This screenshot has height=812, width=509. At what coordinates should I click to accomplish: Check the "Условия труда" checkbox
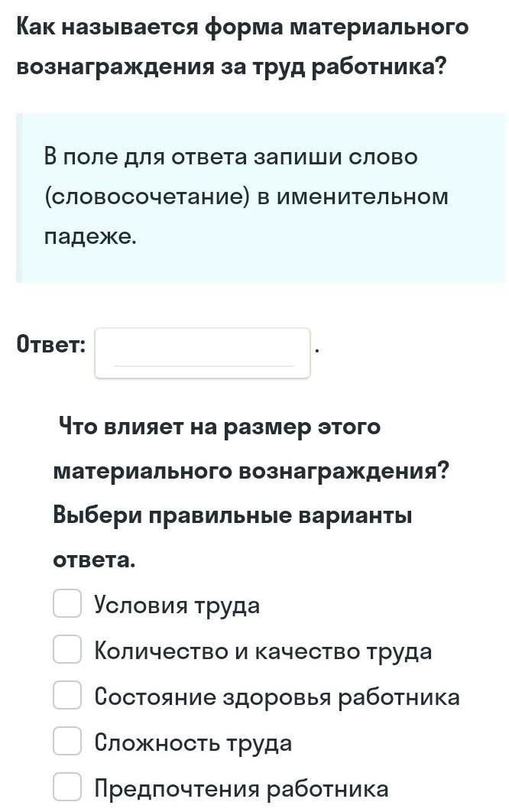pos(67,603)
